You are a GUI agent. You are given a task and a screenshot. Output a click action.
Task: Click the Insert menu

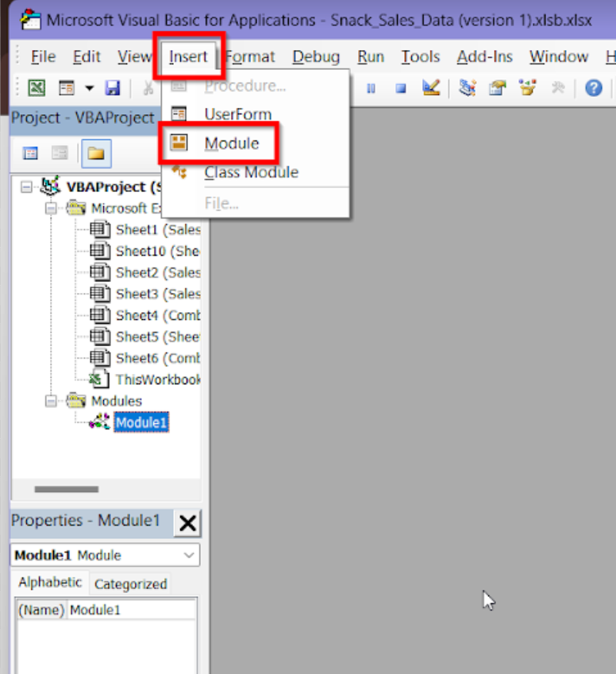tap(188, 56)
